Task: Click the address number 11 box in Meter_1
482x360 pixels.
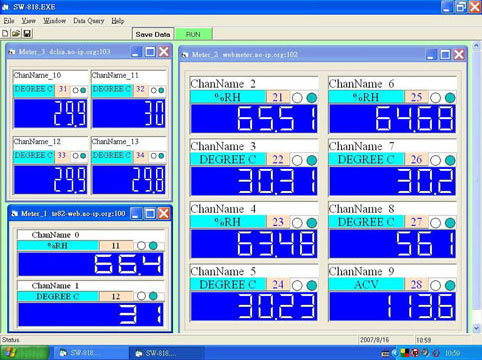Action: (116, 246)
